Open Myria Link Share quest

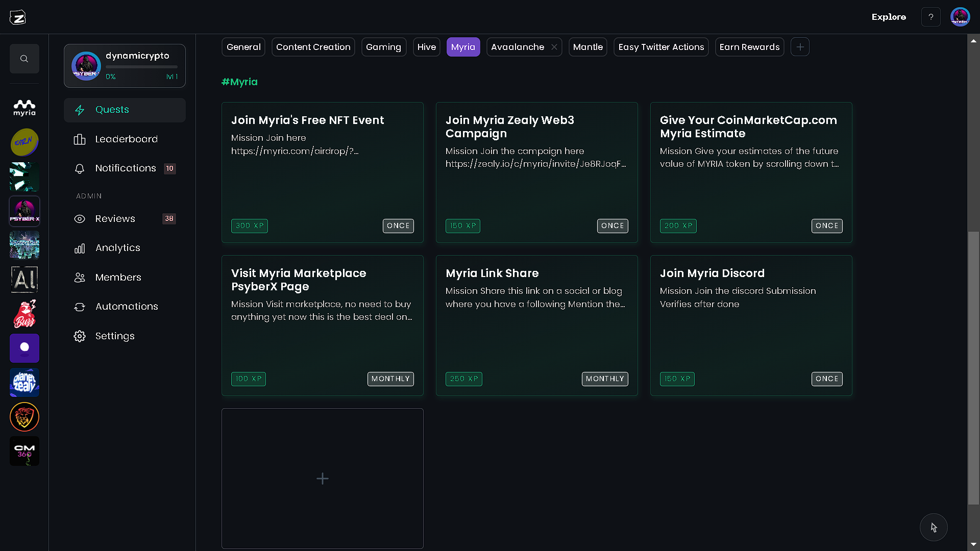click(x=537, y=325)
